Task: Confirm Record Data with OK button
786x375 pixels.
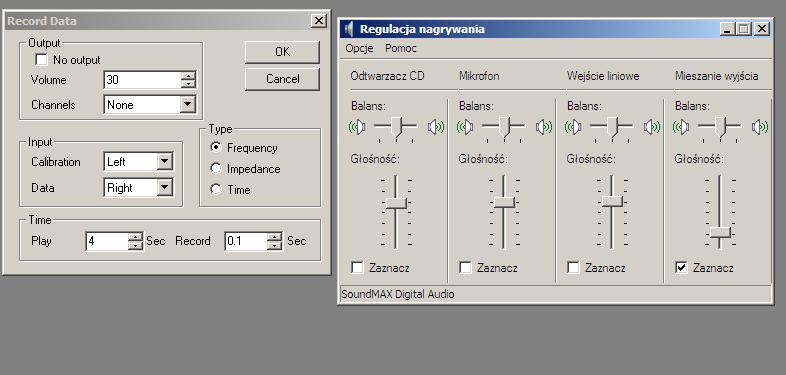Action: point(282,52)
